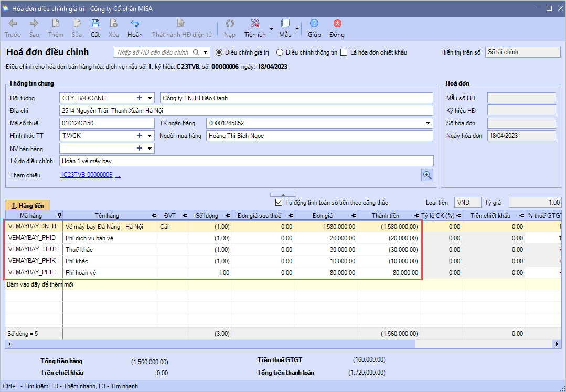Expand the NV bán hàng dropdown arrow
This screenshot has height=392, width=566.
(150, 149)
